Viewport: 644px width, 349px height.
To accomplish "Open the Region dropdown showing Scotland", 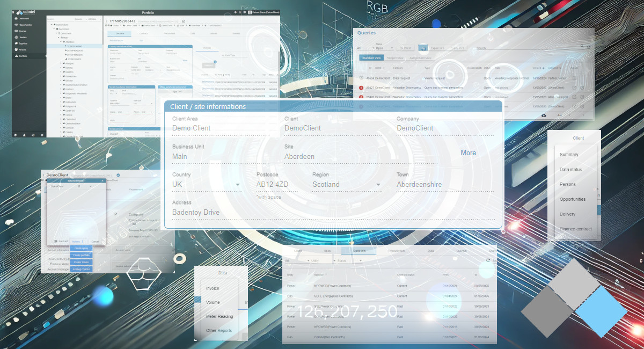I will [346, 185].
